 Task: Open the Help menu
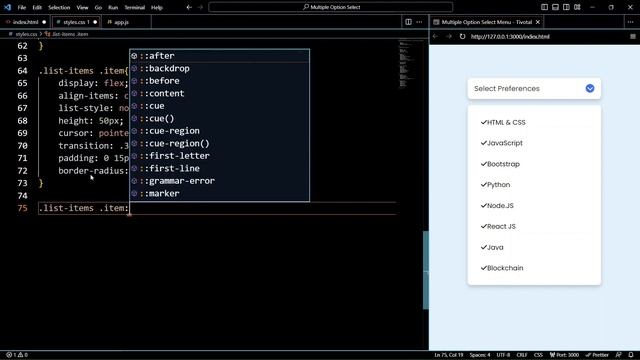(x=157, y=7)
